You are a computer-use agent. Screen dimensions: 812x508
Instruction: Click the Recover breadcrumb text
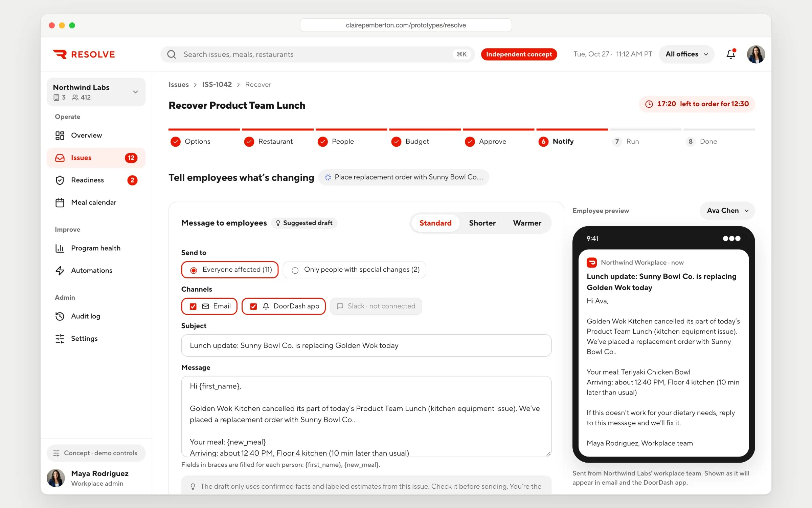pyautogui.click(x=258, y=85)
